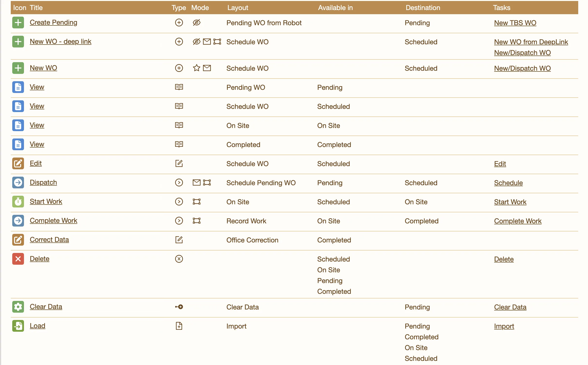This screenshot has width=588, height=365.
Task: Click the green gear Clear Data icon
Action: tap(18, 307)
